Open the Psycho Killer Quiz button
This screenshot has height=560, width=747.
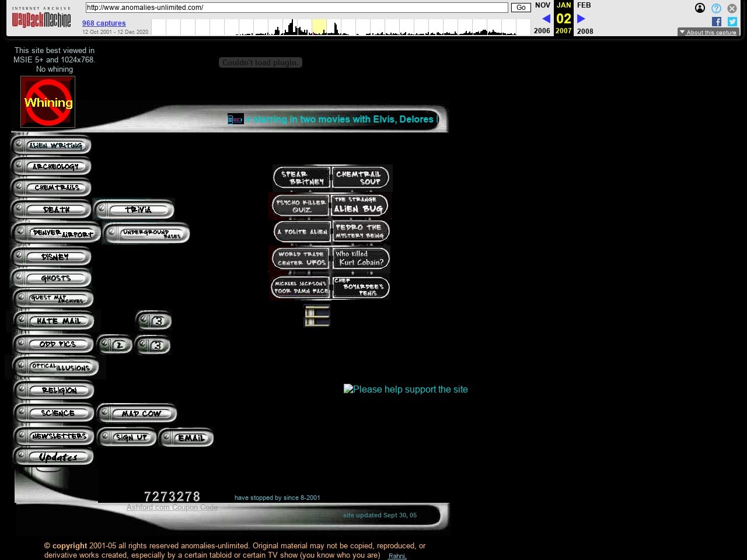click(x=301, y=206)
